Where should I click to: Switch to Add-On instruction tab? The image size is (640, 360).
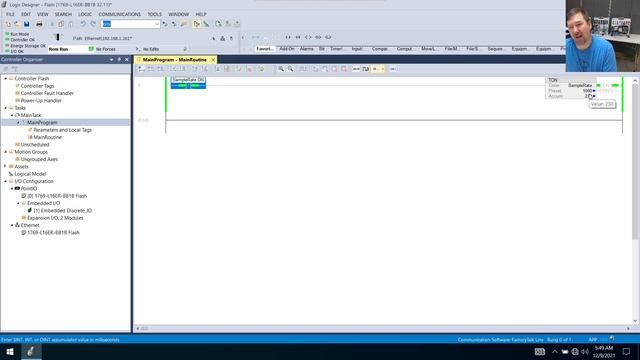(287, 49)
